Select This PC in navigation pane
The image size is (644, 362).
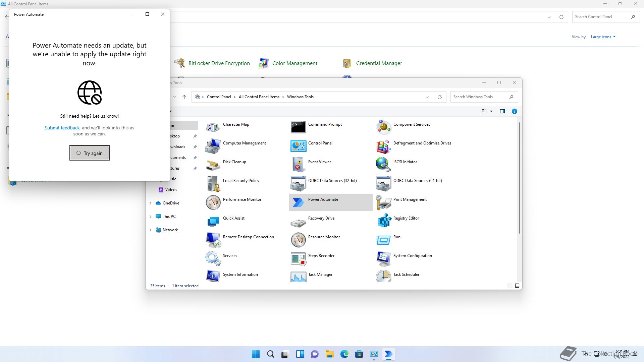169,217
